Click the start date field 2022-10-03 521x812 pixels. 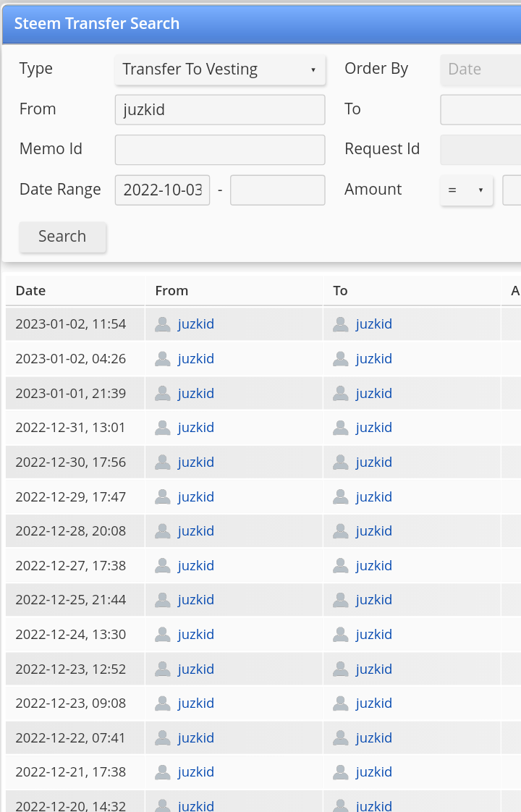[163, 190]
